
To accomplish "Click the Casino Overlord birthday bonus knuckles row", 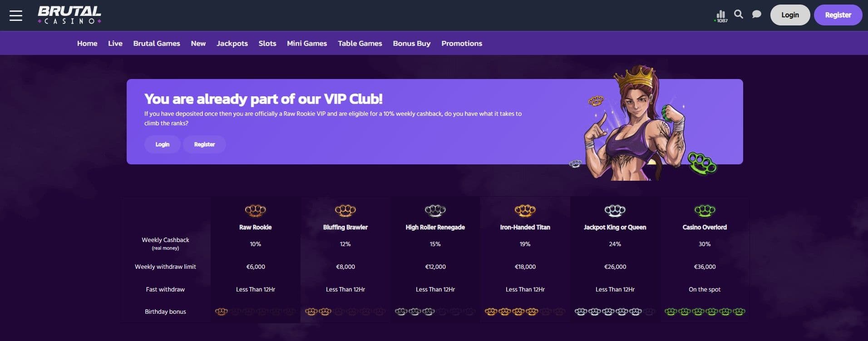I will (x=704, y=311).
